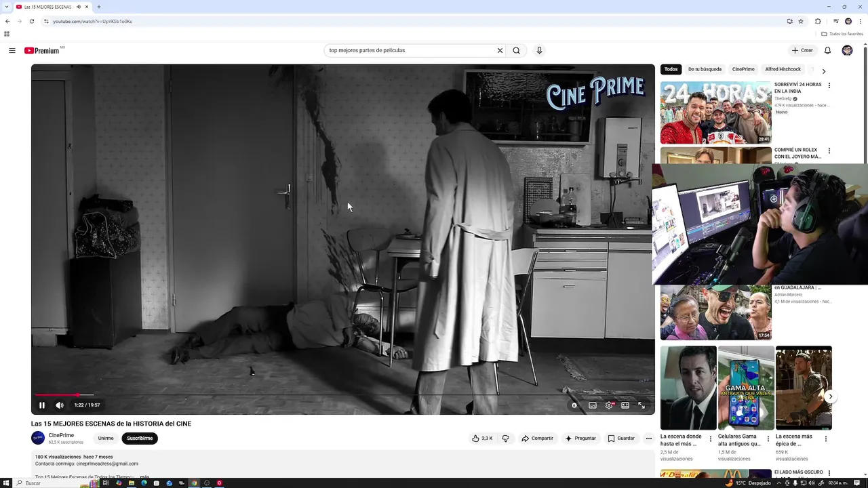Click the browser address bar

coord(414,21)
